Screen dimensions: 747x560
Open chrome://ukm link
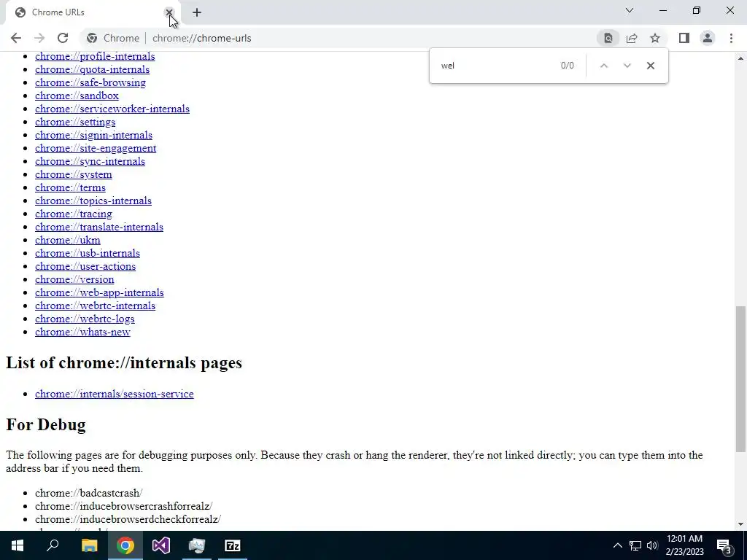coord(67,240)
